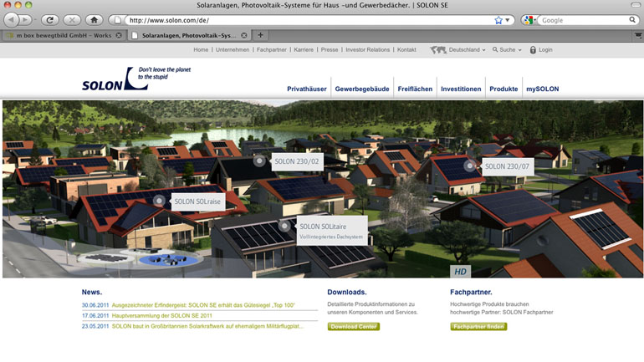Open news item Hauptversammlung der SOLON SE 2011
644x362 pixels.
[x=161, y=316]
